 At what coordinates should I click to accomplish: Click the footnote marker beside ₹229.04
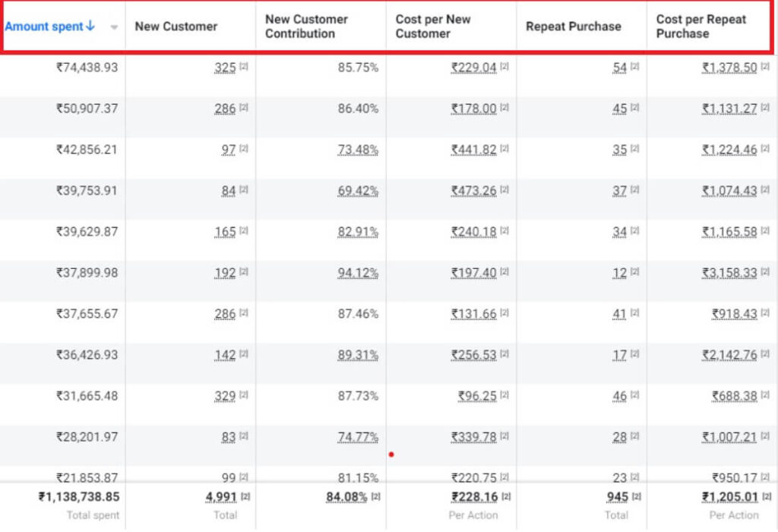click(x=504, y=67)
